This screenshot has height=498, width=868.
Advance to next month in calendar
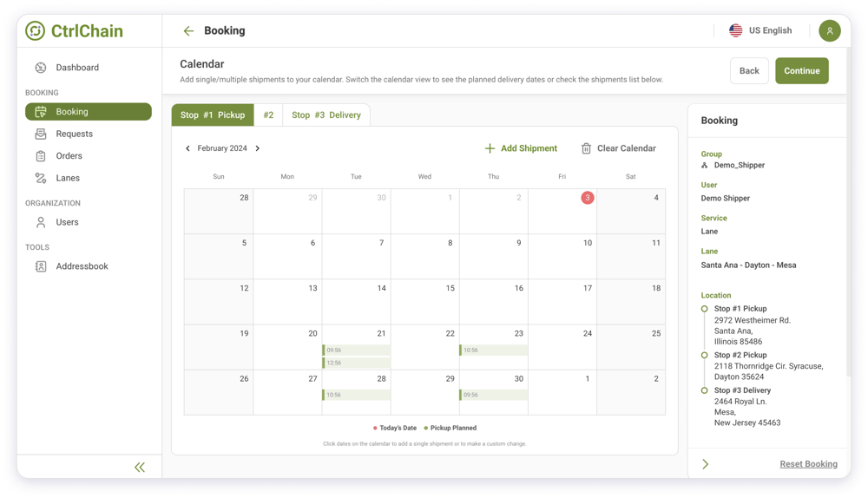pyautogui.click(x=258, y=148)
